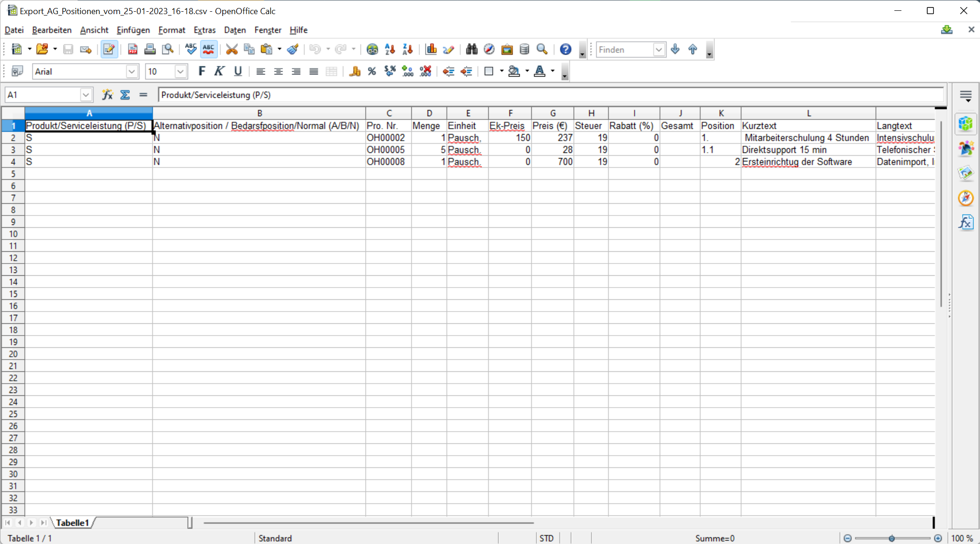
Task: Run the Spelling check
Action: (x=191, y=49)
